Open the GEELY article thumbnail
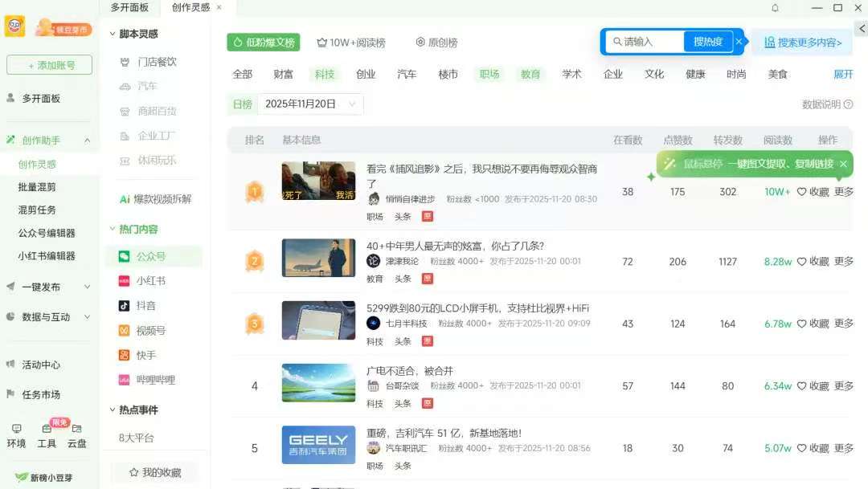The width and height of the screenshot is (868, 489). (x=318, y=445)
